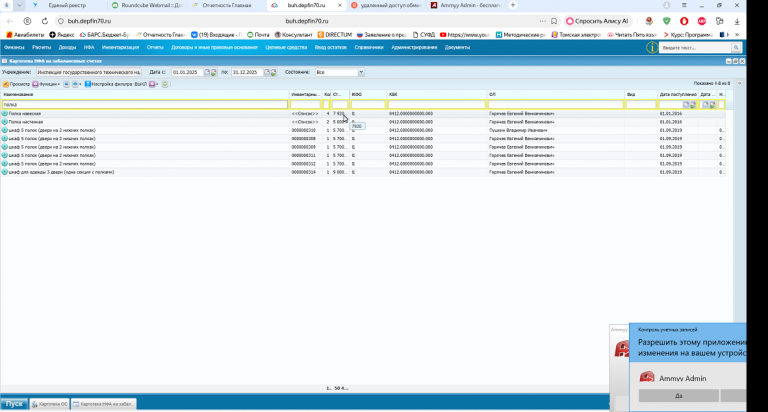768x412 pixels.
Task: Reload the page with the refresh icon
Action: click(45, 21)
